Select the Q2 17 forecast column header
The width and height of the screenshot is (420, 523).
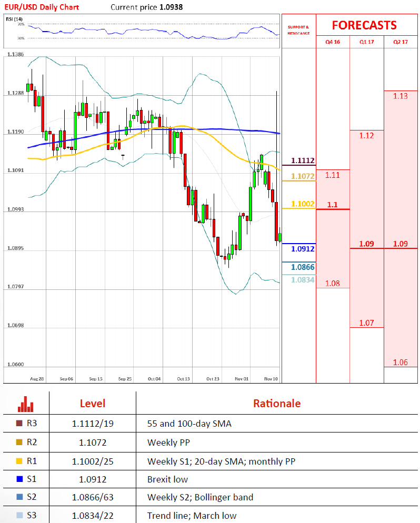(401, 42)
